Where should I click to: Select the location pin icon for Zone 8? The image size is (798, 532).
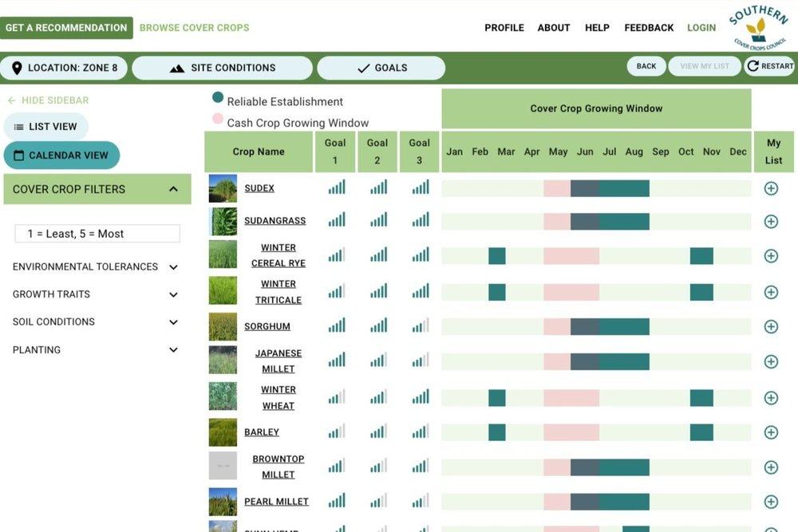pos(17,68)
